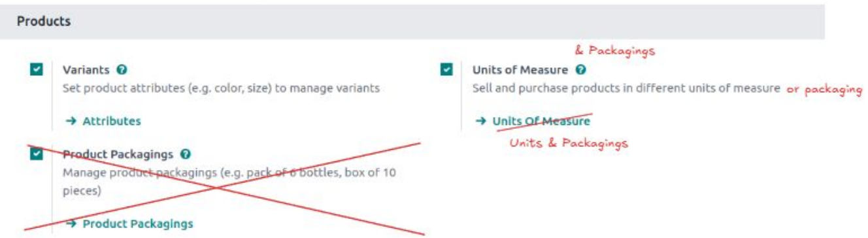Click the Units of Measure setting title
The width and height of the screenshot is (868, 238).
point(520,69)
